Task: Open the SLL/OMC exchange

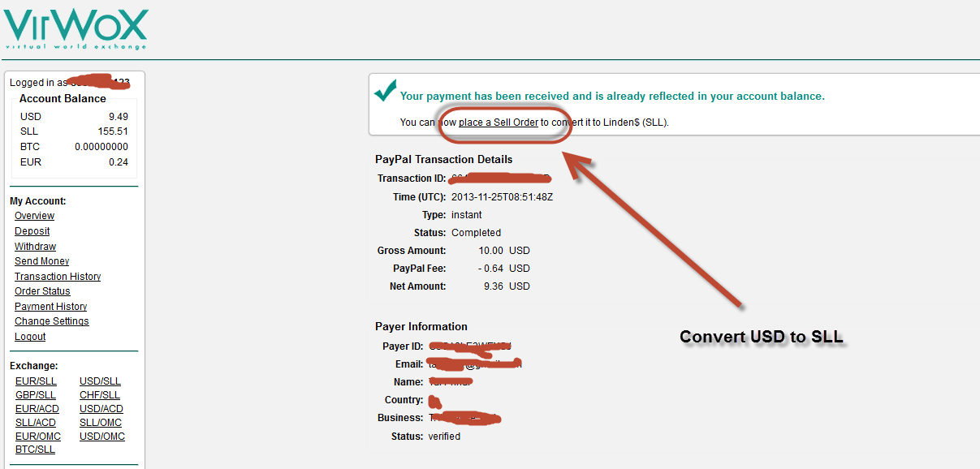Action: coord(101,423)
